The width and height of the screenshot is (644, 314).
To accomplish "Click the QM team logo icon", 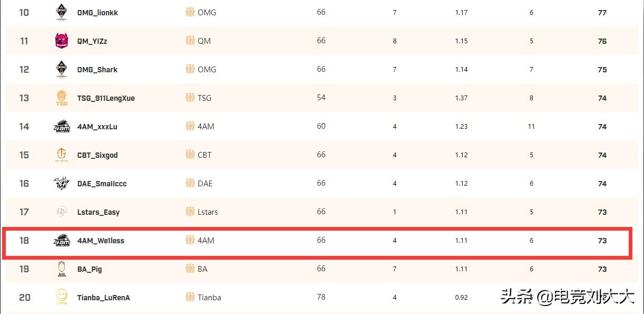I will pos(62,41).
